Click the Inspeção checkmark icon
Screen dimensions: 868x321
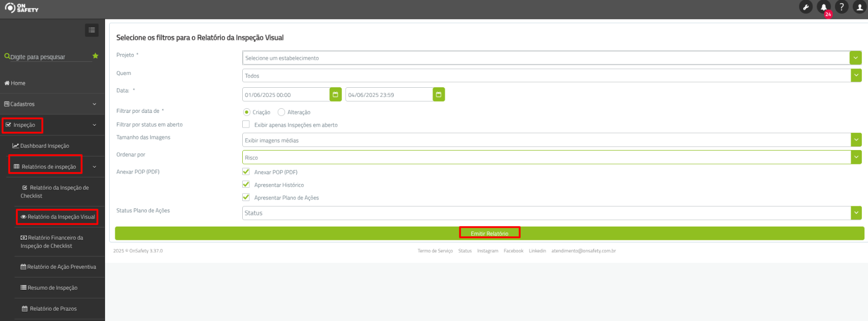click(8, 125)
